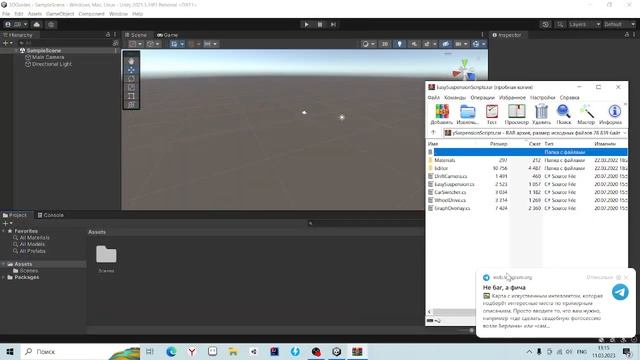Select All Materials under Favorites
The image size is (640, 360).
(x=35, y=238)
